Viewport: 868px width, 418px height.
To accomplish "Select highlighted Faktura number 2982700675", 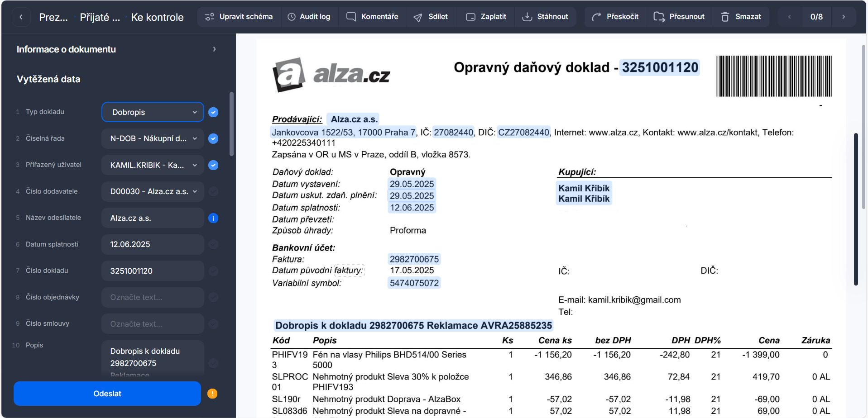I will pos(414,259).
